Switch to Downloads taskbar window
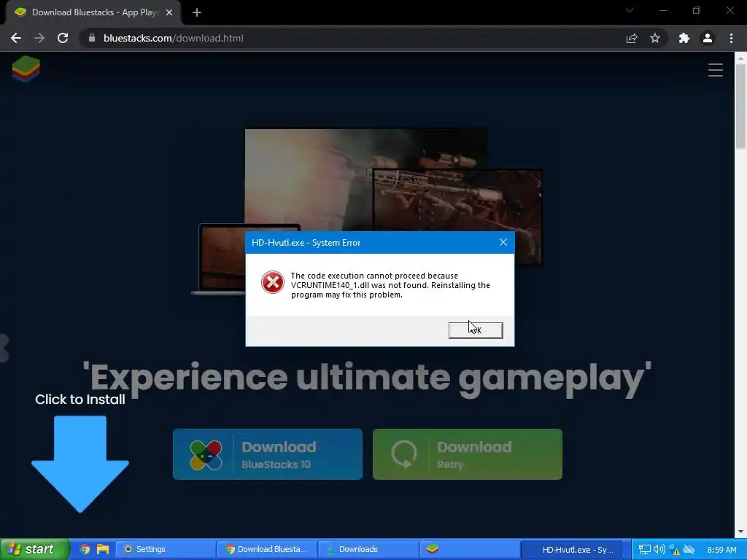The width and height of the screenshot is (747, 560). 368,549
